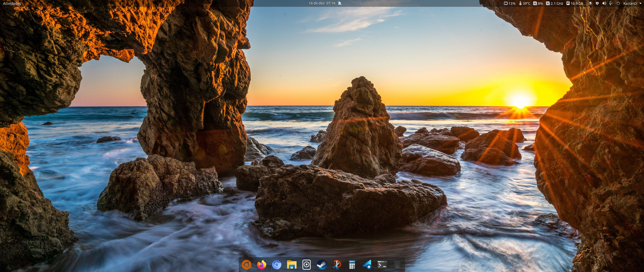Viewport: 644px width, 272px height.
Task: Open the calculator app in dock
Action: tap(352, 265)
